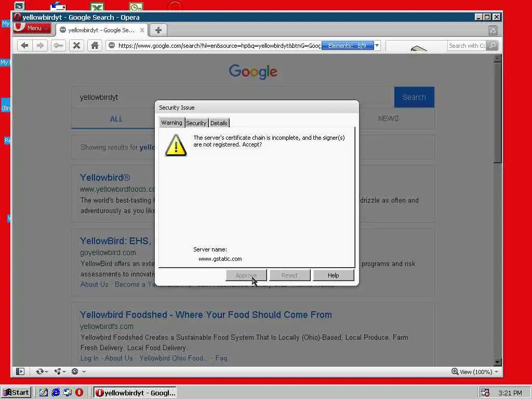The height and width of the screenshot is (399, 532).
Task: Click the 3:21 PM system clock
Action: click(510, 393)
